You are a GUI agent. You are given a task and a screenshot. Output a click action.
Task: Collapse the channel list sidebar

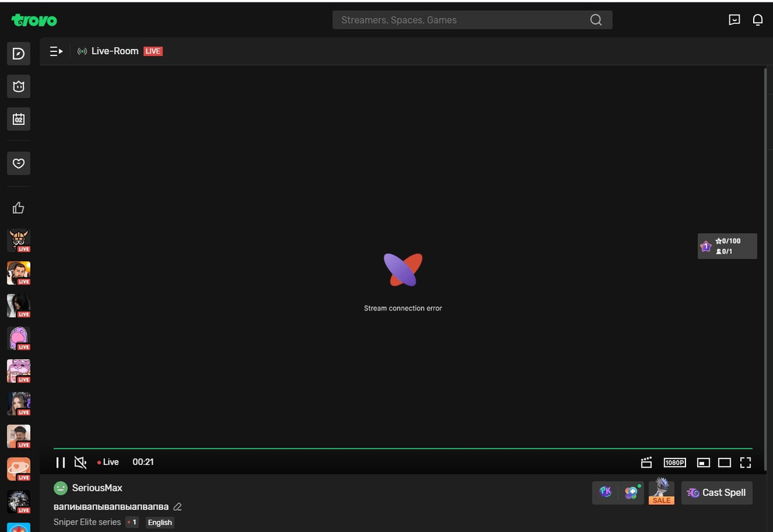coord(55,51)
